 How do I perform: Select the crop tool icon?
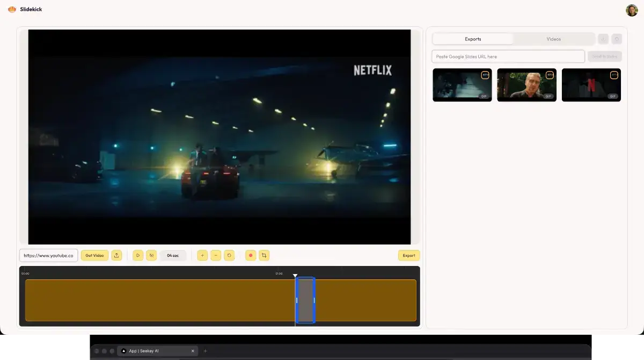coord(264,255)
